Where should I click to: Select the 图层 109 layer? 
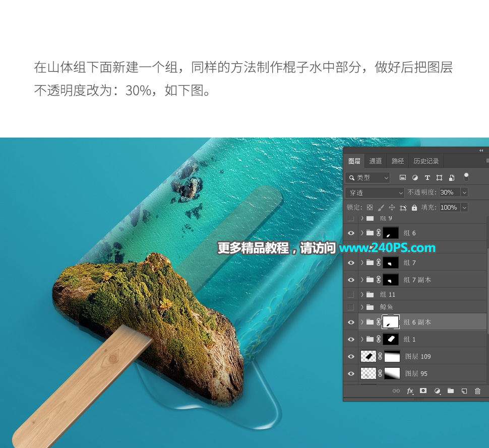[x=418, y=356]
